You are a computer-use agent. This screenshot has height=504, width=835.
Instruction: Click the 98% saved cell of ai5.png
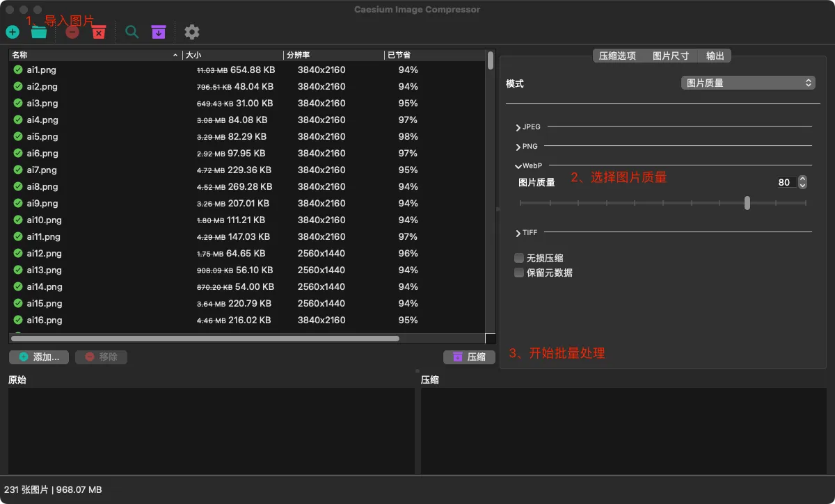(408, 136)
